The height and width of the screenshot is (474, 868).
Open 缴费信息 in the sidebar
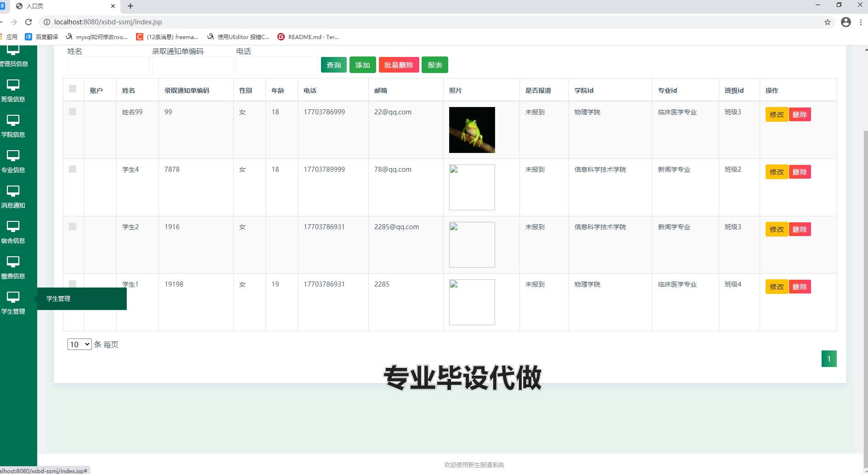point(13,268)
